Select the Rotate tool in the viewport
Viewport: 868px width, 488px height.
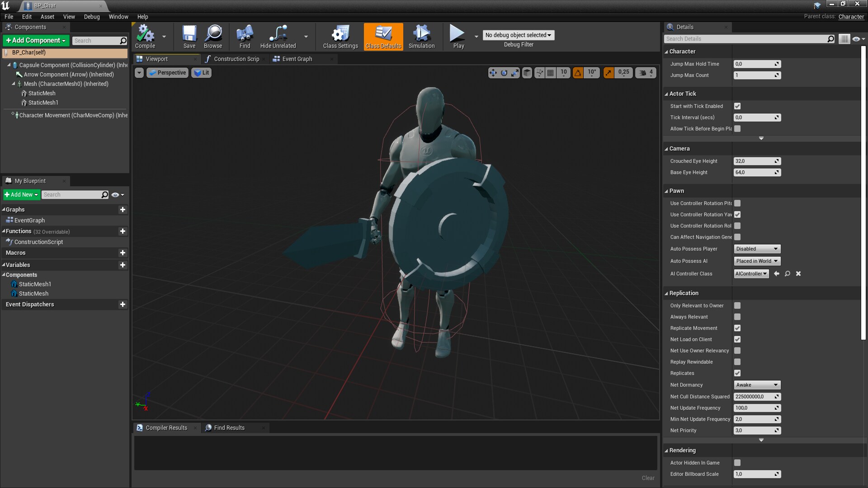point(504,72)
